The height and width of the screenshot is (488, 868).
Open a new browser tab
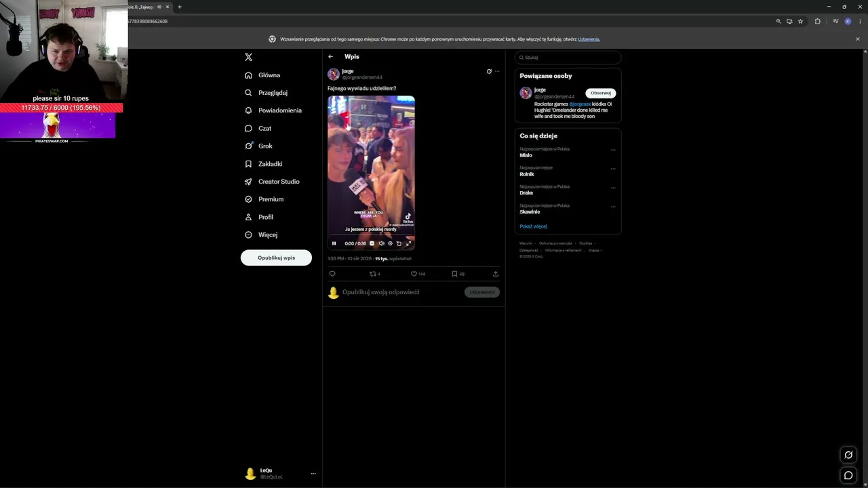(180, 7)
